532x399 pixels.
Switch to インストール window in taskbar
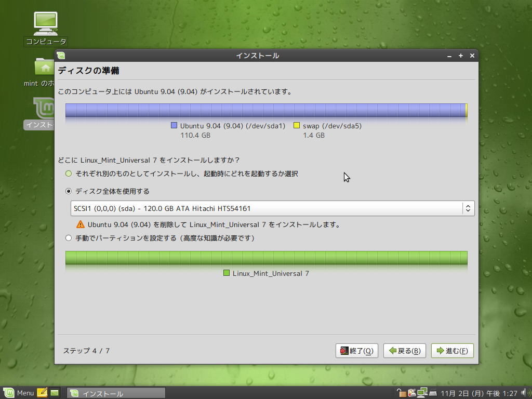coord(116,393)
